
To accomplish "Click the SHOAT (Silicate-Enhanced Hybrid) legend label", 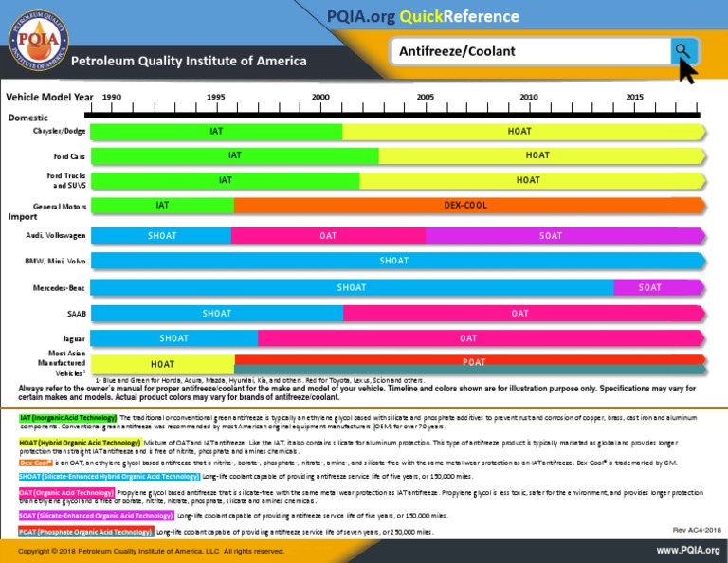I will click(x=109, y=477).
